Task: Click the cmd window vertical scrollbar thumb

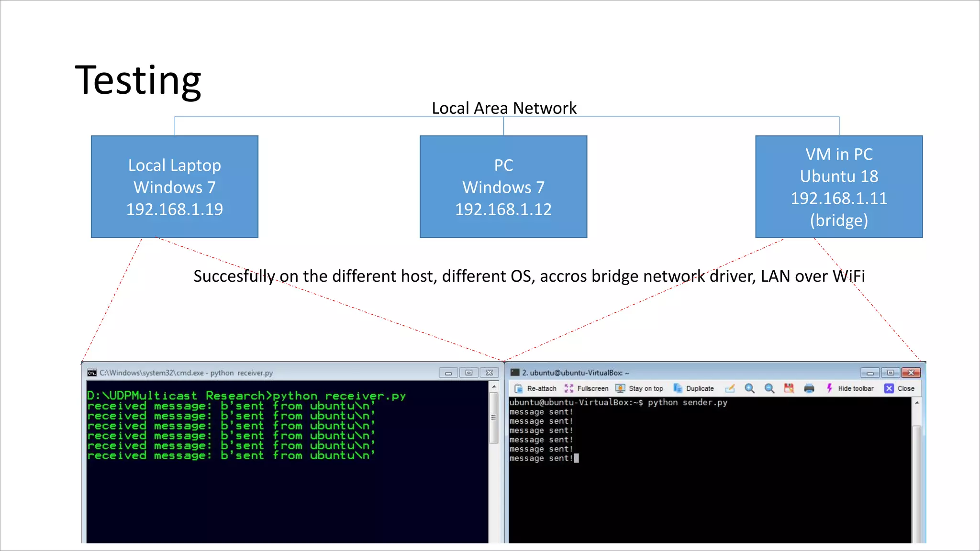Action: pos(494,417)
